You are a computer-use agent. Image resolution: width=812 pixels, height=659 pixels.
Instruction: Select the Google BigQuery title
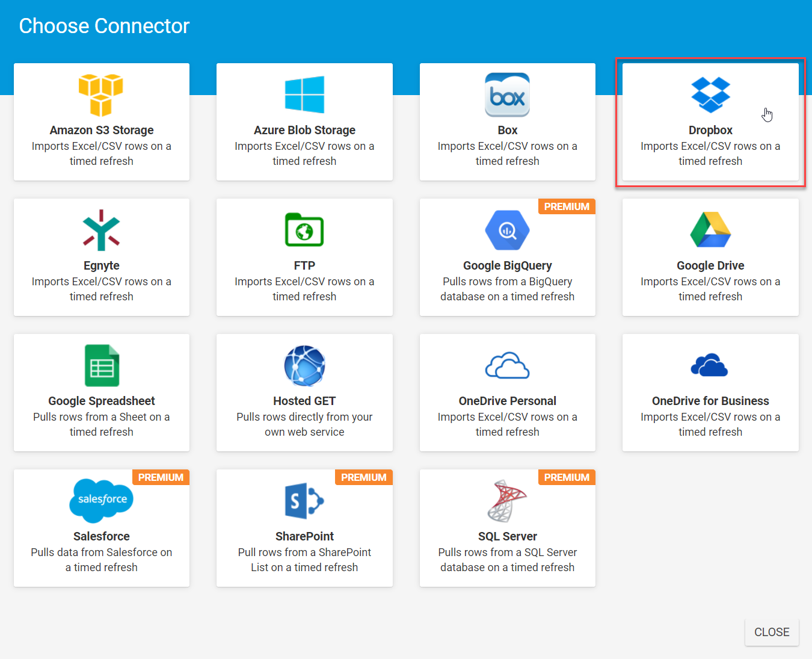point(508,265)
